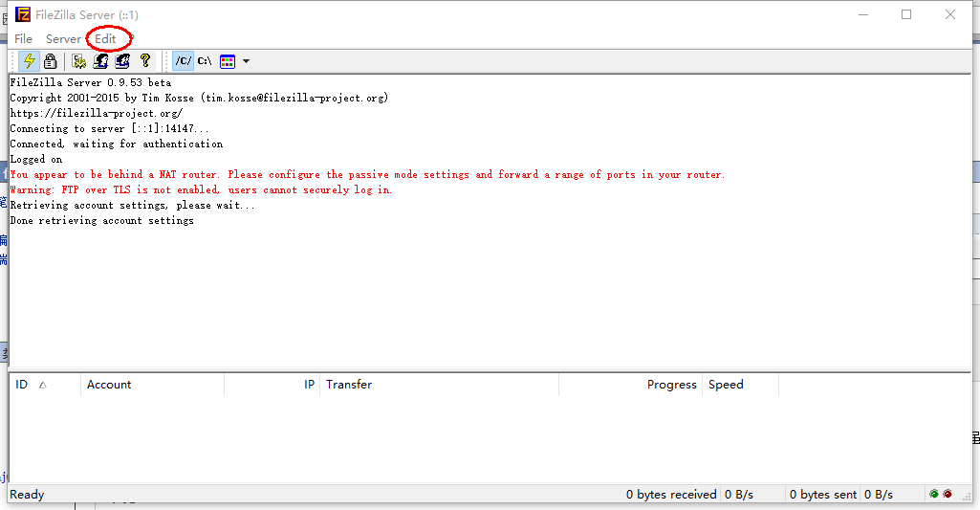This screenshot has height=510, width=980.
Task: Open the Groups editor icon
Action: 122,60
